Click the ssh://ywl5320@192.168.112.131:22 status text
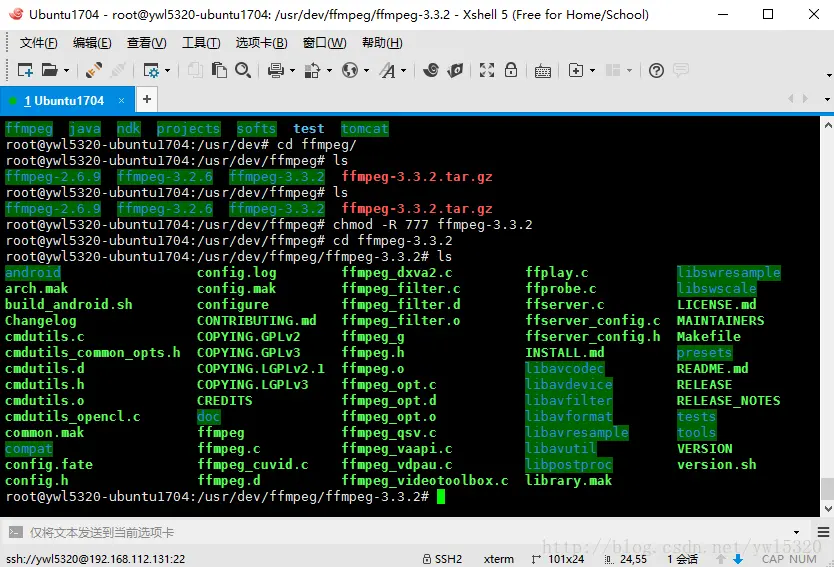This screenshot has width=834, height=567. coord(96,559)
